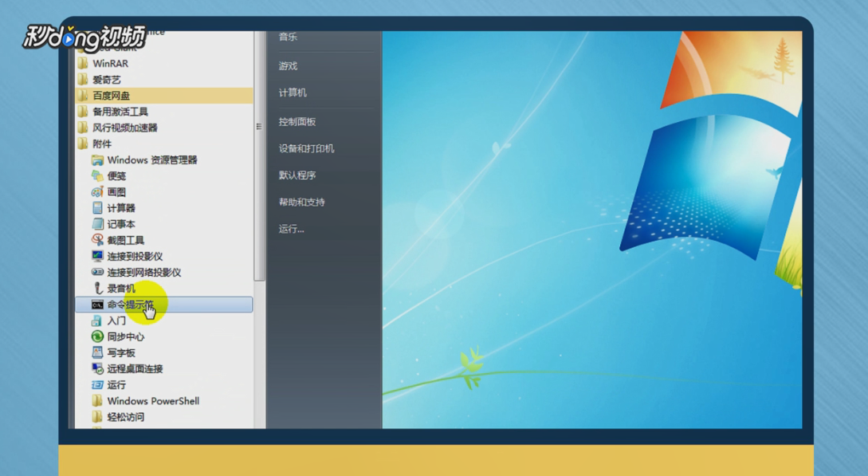
Task: Start the 计算器 calculator icon
Action: 97,208
